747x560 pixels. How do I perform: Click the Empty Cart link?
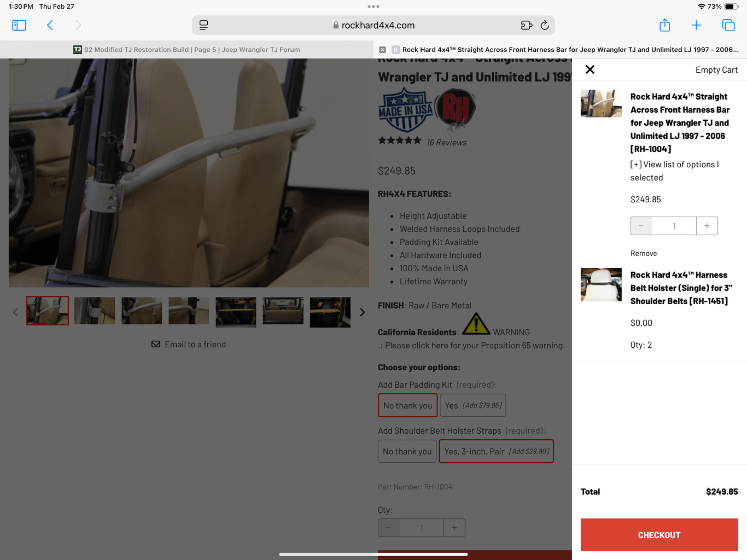click(716, 70)
